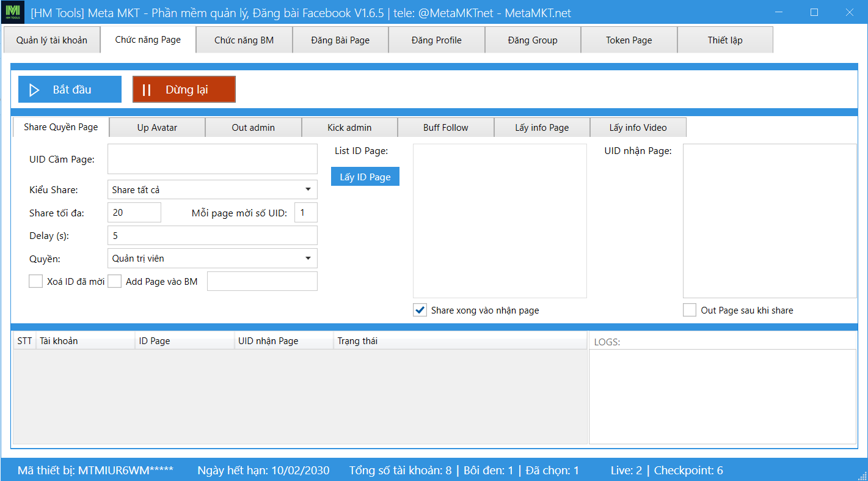Click the STT column header

[24, 341]
